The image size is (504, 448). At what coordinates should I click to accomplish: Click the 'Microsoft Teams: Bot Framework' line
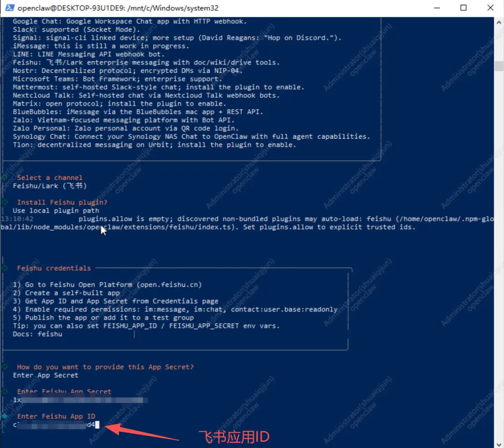[x=117, y=79]
